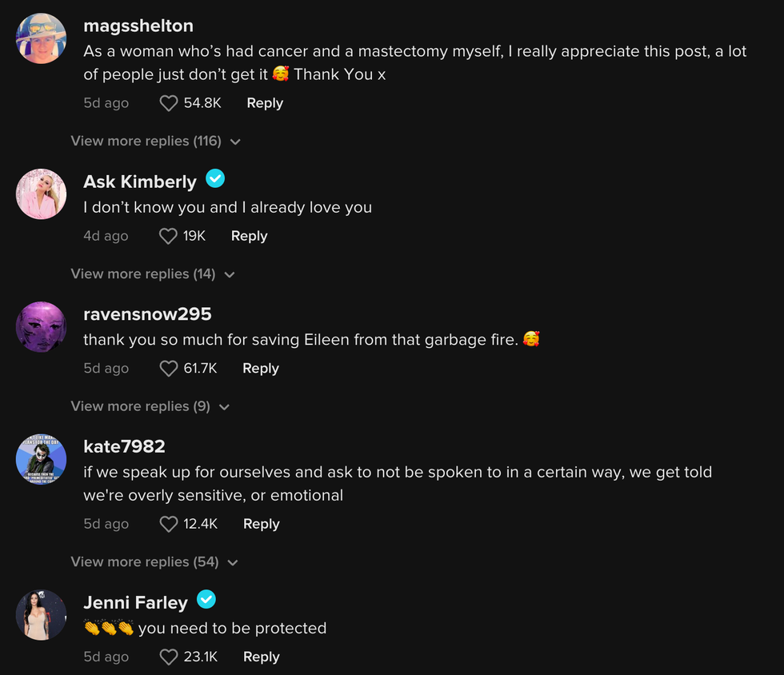Like magsshelton's comment with the heart icon
The width and height of the screenshot is (784, 675).
(x=168, y=102)
